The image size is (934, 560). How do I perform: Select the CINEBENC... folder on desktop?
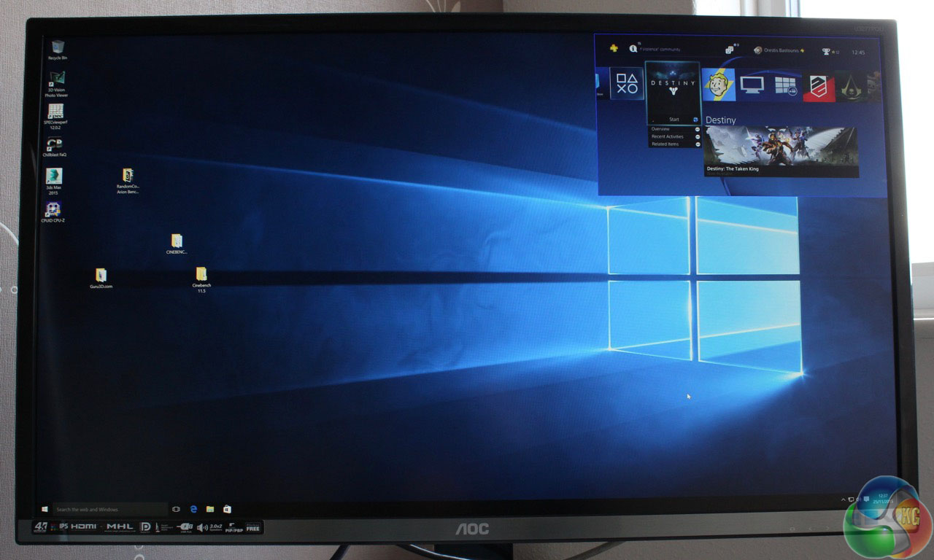(x=177, y=244)
